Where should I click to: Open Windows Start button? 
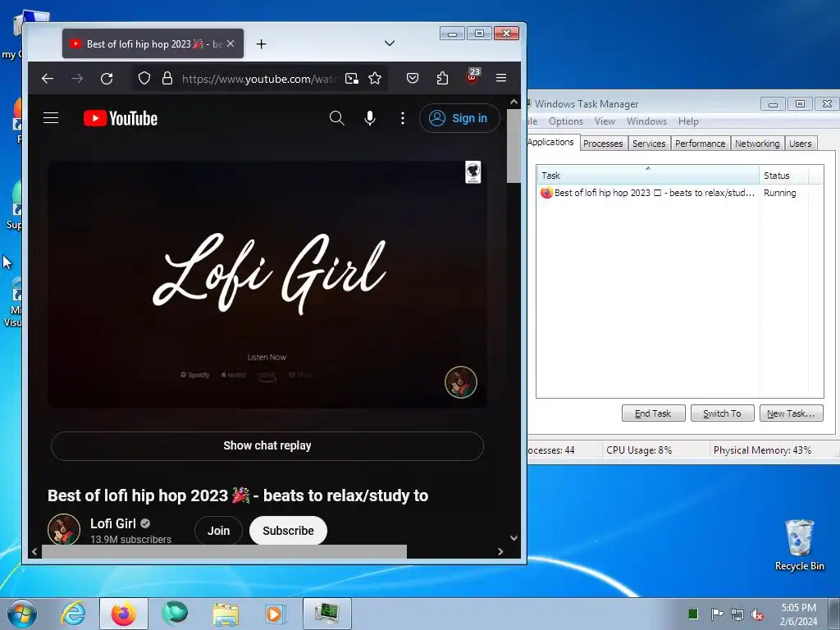[x=22, y=614]
